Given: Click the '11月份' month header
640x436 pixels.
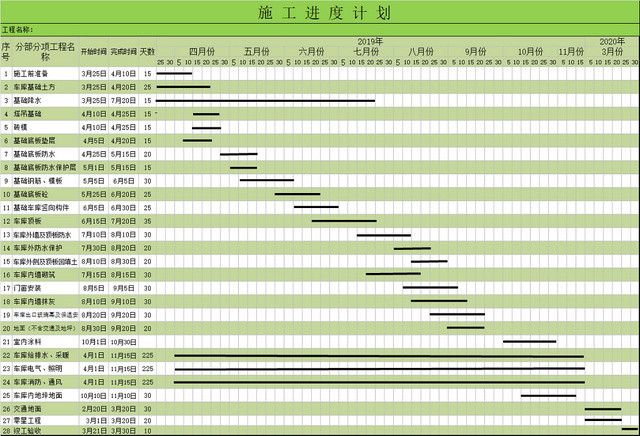Looking at the screenshot, I should pyautogui.click(x=571, y=52).
